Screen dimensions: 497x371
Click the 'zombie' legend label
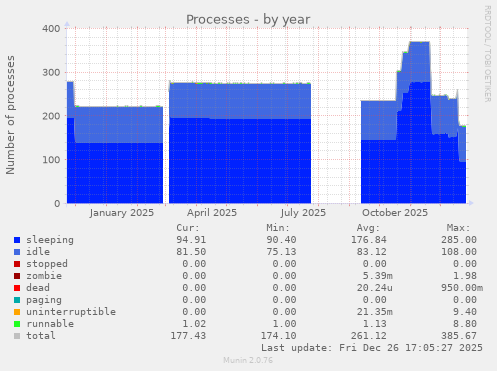coord(44,276)
